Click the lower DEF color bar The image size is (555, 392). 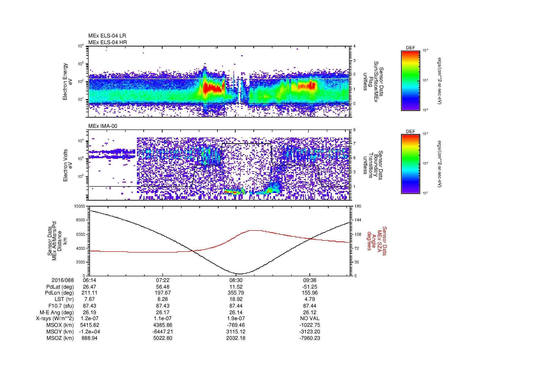(410, 164)
